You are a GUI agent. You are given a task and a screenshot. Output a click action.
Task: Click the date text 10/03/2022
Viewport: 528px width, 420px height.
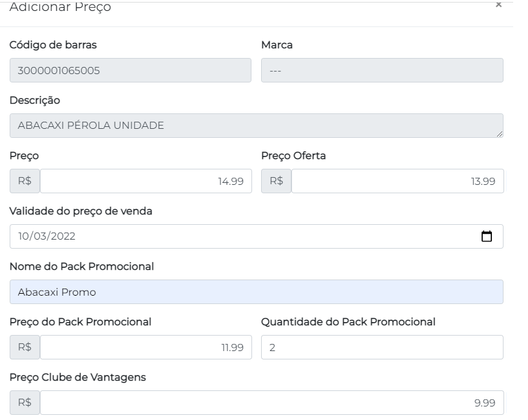click(47, 236)
